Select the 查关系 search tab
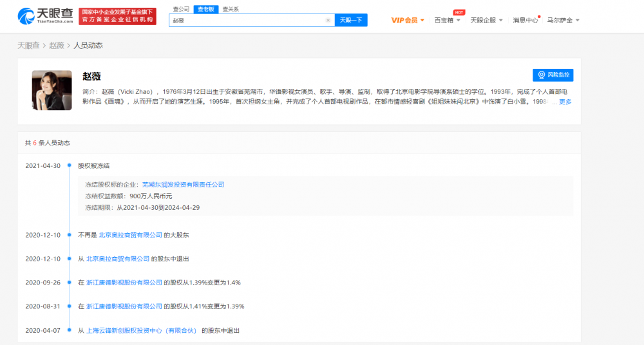 [x=231, y=9]
